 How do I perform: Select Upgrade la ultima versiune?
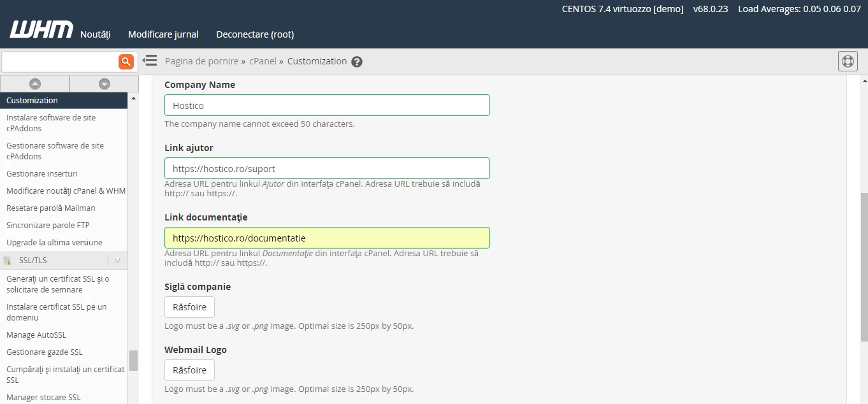tap(54, 242)
